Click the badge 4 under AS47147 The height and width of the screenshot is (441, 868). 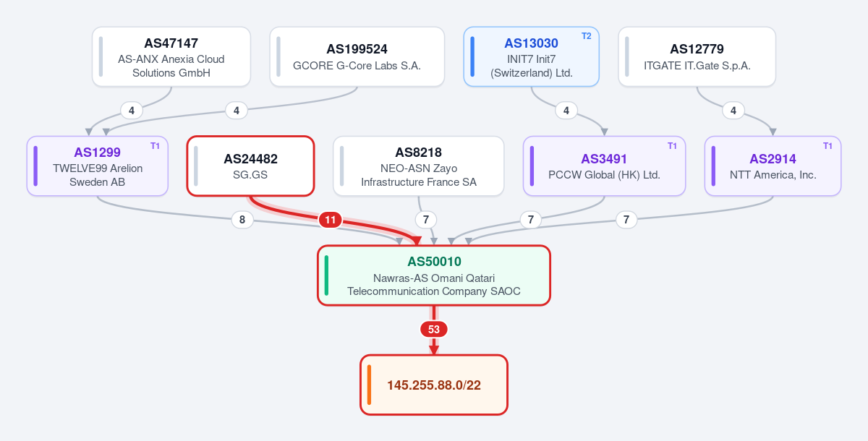coord(131,111)
